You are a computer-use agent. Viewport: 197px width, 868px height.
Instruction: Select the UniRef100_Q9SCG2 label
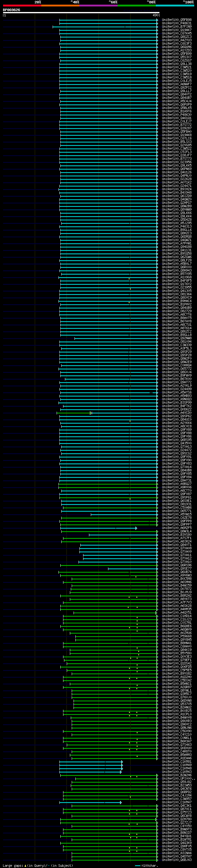point(177,454)
